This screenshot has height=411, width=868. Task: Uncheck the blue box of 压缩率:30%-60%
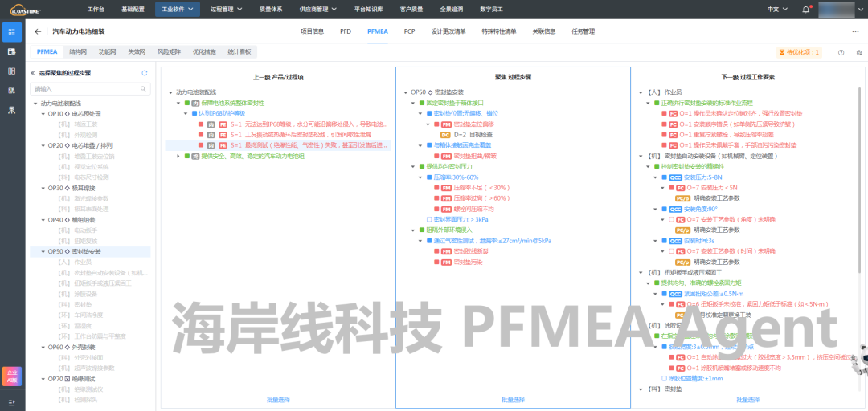click(429, 177)
